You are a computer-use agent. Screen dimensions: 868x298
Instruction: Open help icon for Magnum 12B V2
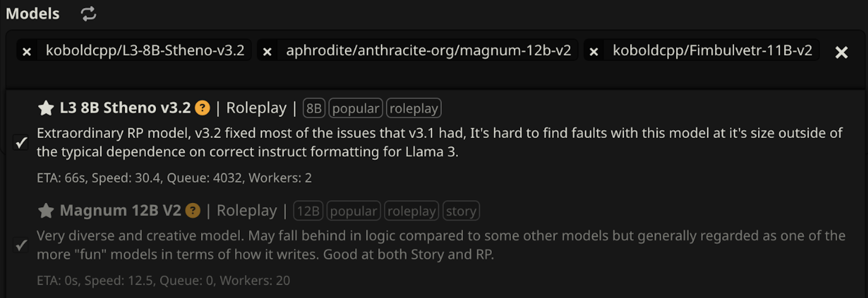click(193, 210)
